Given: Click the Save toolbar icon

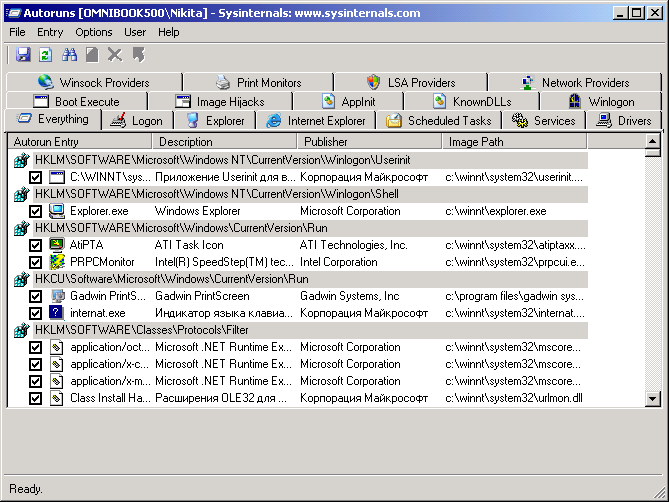Looking at the screenshot, I should [23, 55].
